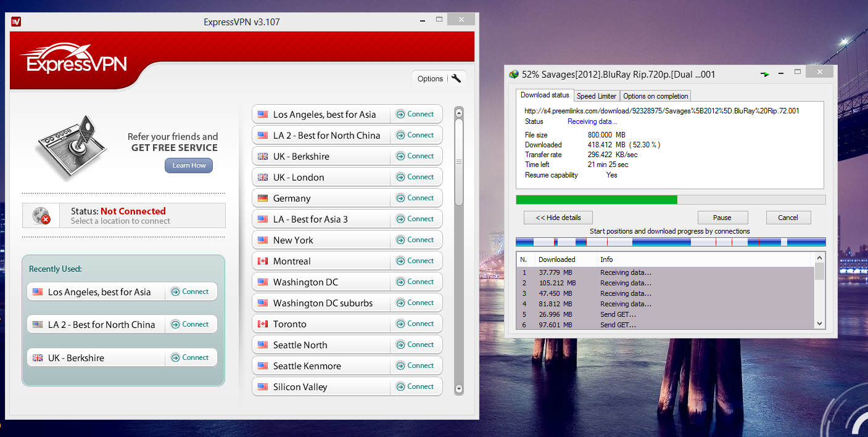Connect to UK - Berkshire in main list
This screenshot has width=868, height=437.
(x=416, y=156)
